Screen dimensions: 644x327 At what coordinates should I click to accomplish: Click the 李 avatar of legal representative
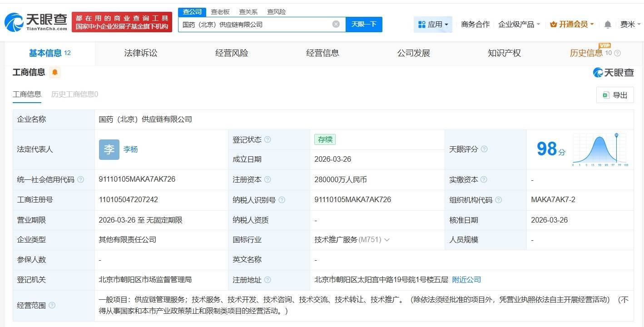coord(109,149)
